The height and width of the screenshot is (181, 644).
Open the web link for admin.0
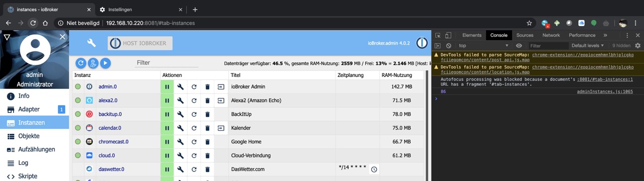(221, 86)
